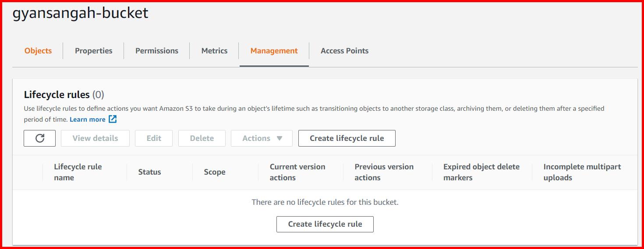This screenshot has width=644, height=249.
Task: Click Create lifecycle rule below the empty message
Action: point(325,224)
